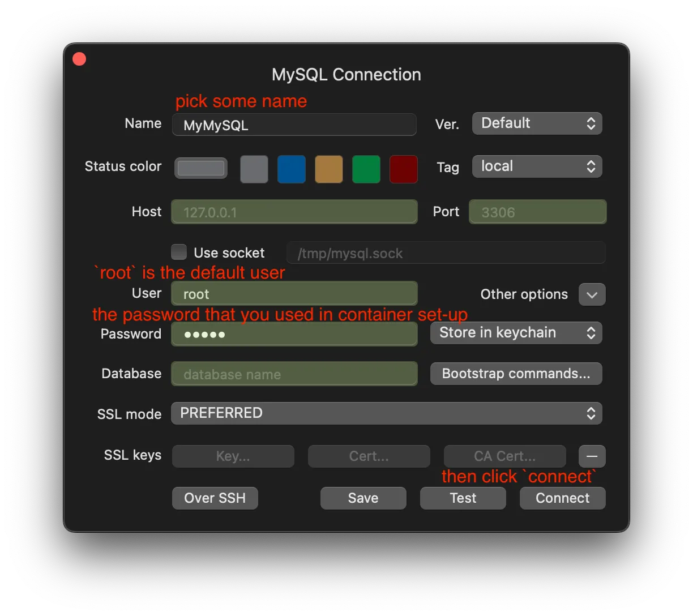Open the SSL mode dropdown showing PREFERRED
This screenshot has height=616, width=693.
click(x=387, y=413)
